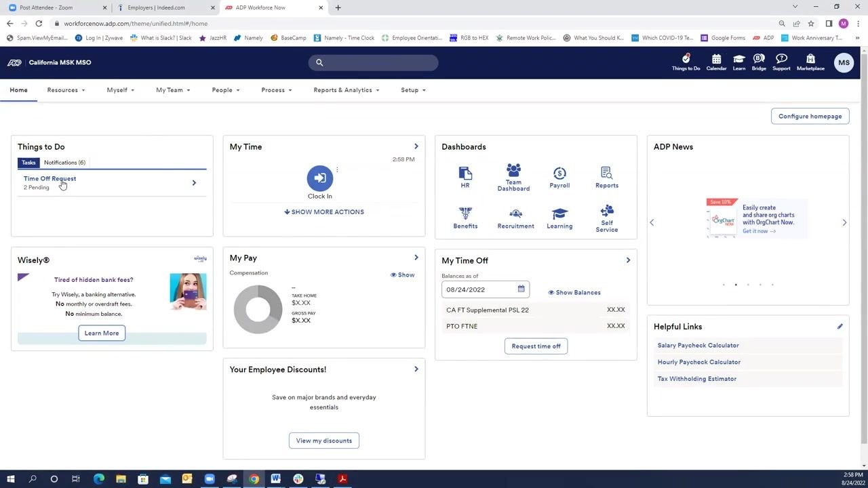This screenshot has height=488, width=868.
Task: Click the ADP search field
Action: (x=374, y=62)
